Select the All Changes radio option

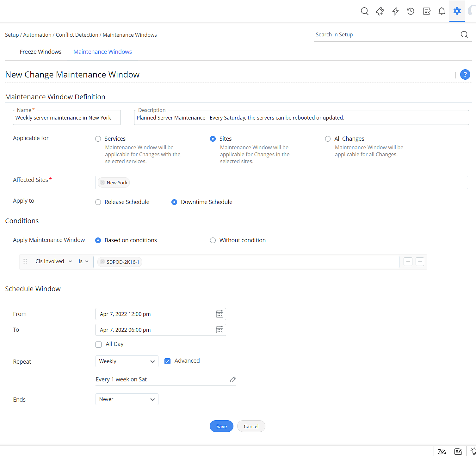pos(328,139)
